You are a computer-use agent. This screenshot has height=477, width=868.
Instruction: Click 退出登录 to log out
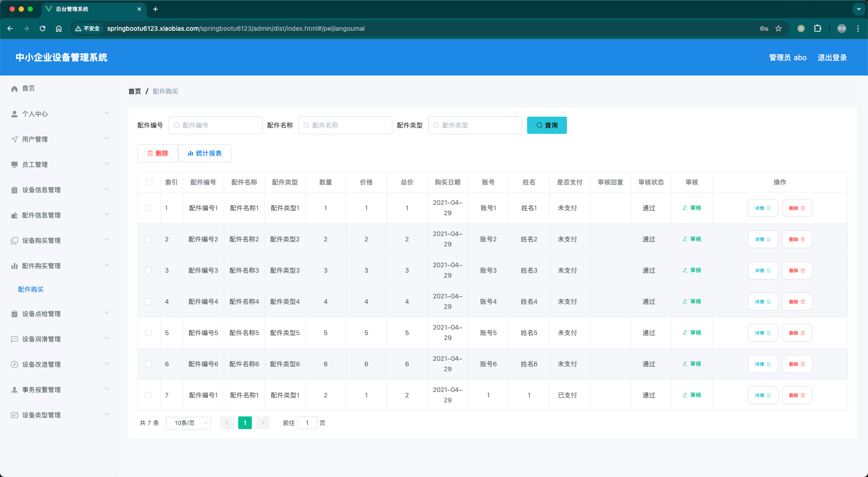click(832, 57)
